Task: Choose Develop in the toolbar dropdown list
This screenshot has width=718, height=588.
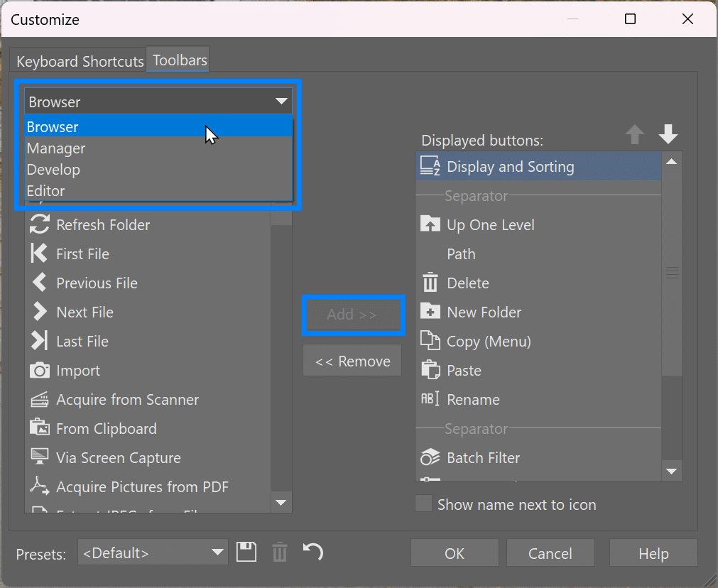Action: [x=53, y=169]
